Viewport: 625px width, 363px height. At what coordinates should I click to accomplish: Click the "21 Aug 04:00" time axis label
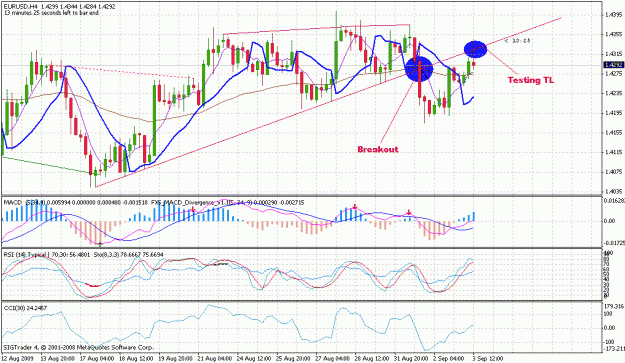[x=216, y=358]
